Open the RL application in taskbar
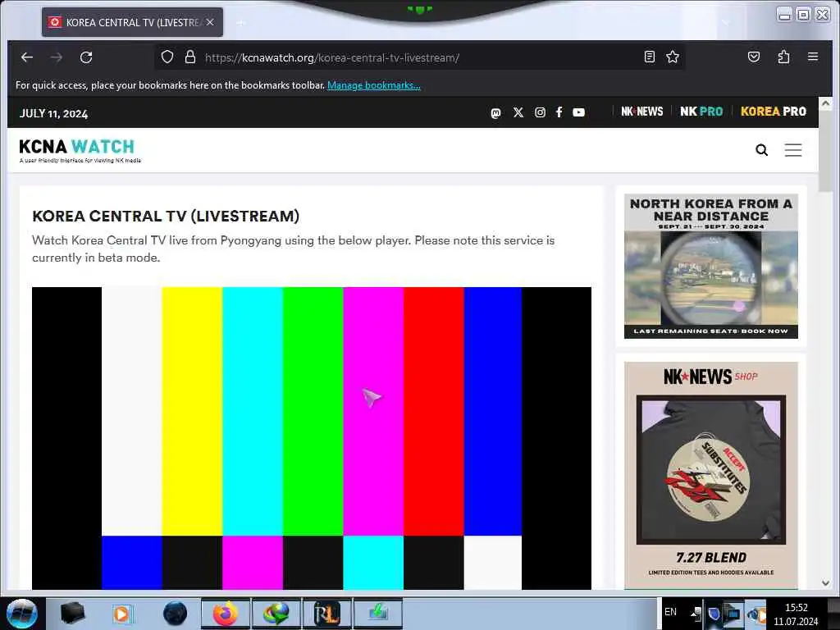 (x=326, y=614)
